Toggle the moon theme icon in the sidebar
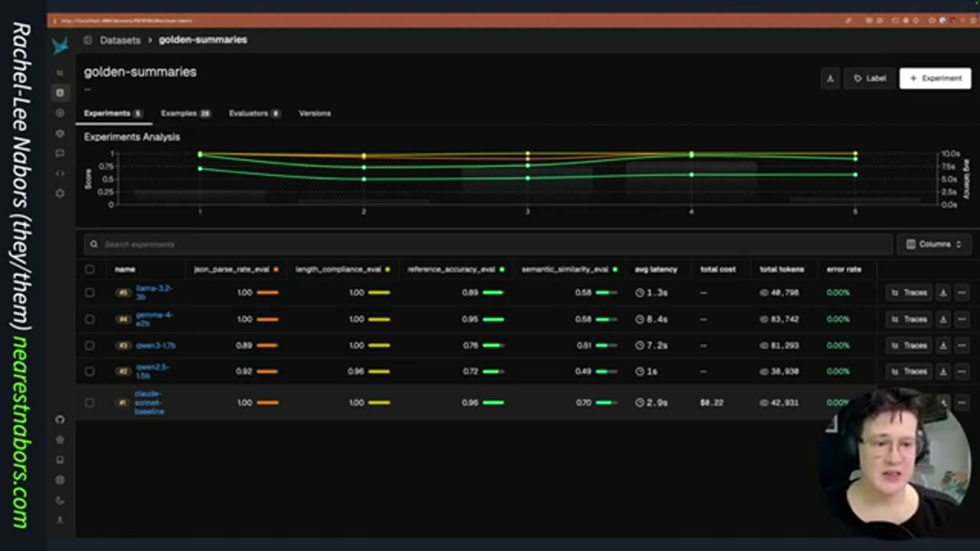This screenshot has height=551, width=980. click(60, 500)
